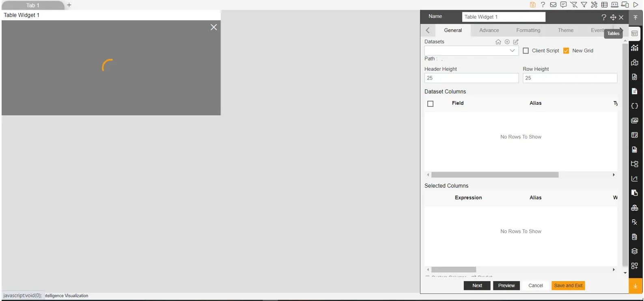Click the Save and Exit button
This screenshot has width=644, height=301.
568,286
